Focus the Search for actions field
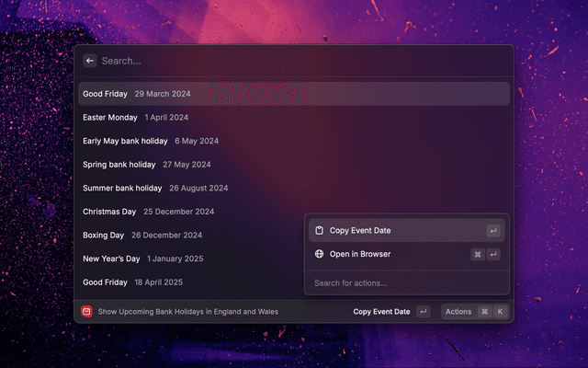 (404, 283)
